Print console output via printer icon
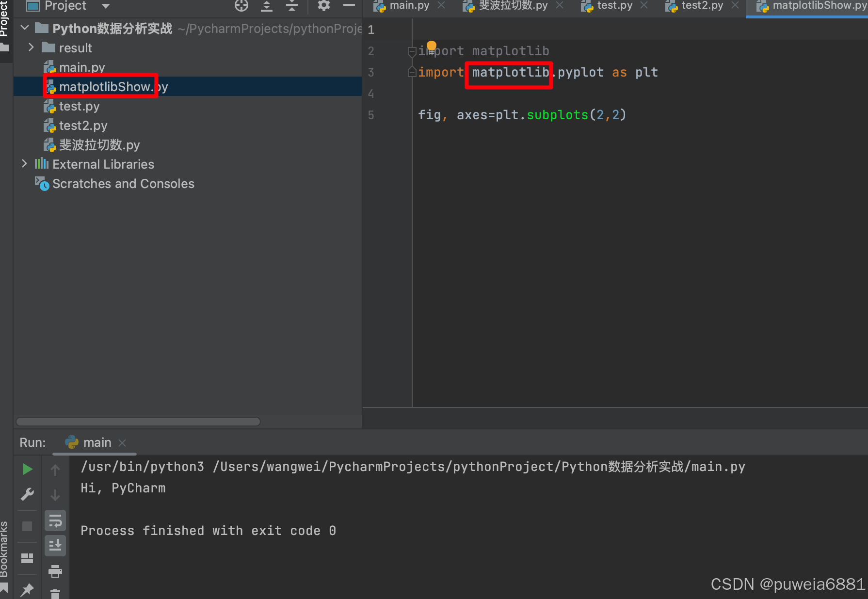868x599 pixels. click(x=55, y=571)
